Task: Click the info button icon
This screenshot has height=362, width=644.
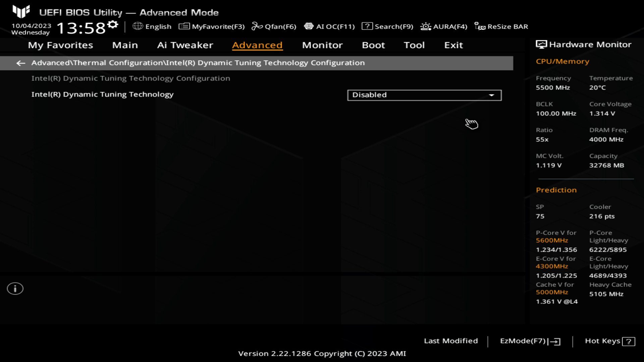Action: pos(15,289)
